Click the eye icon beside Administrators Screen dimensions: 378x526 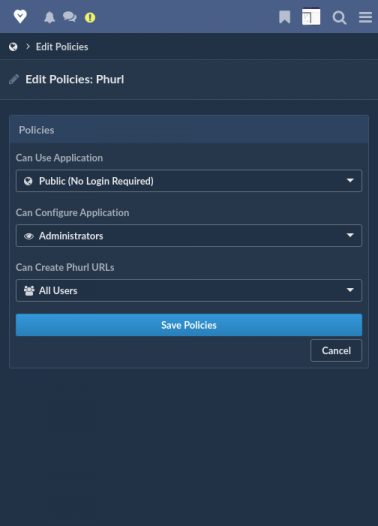tap(29, 236)
